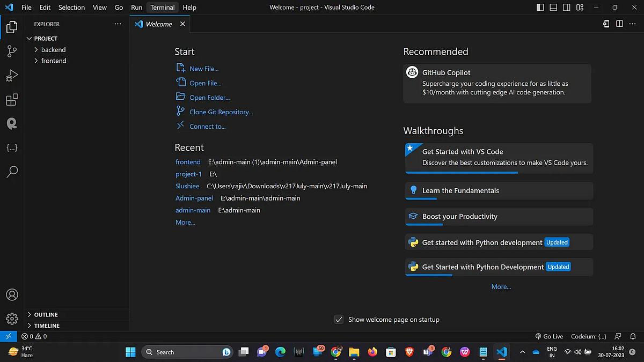Image resolution: width=644 pixels, height=362 pixels.
Task: Open the Codeium braces icon in activity bar
Action: [12, 147]
